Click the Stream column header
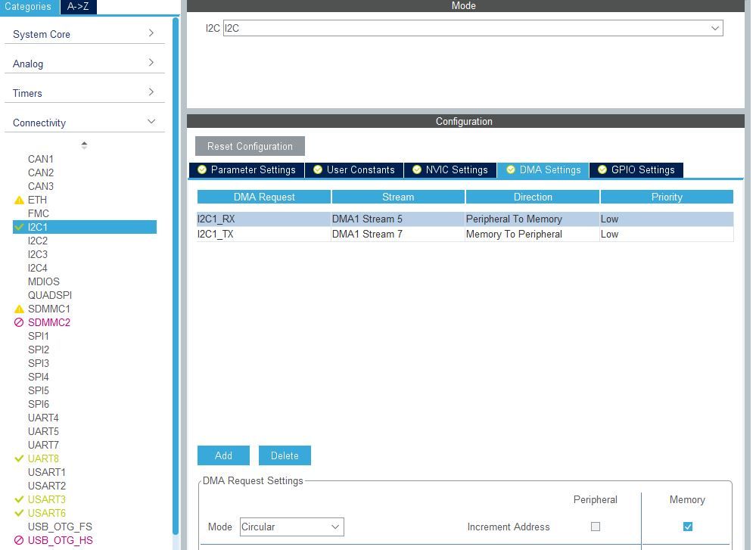Image resolution: width=756 pixels, height=550 pixels. pyautogui.click(x=398, y=197)
